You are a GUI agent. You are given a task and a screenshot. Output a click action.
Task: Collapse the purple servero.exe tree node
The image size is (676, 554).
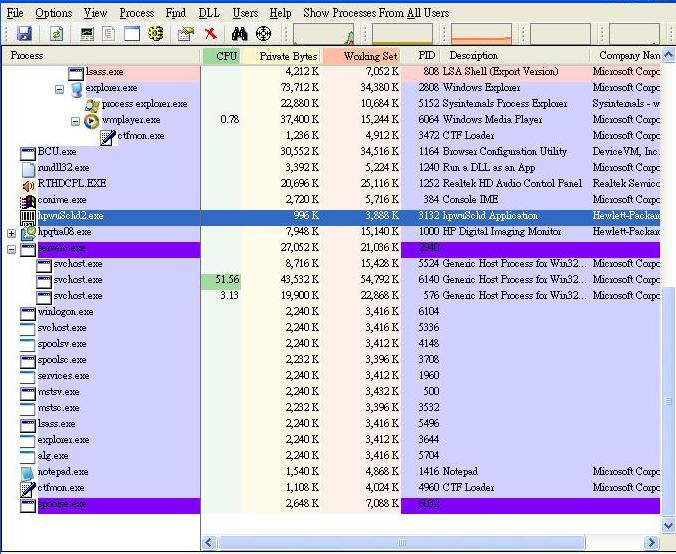(12, 250)
